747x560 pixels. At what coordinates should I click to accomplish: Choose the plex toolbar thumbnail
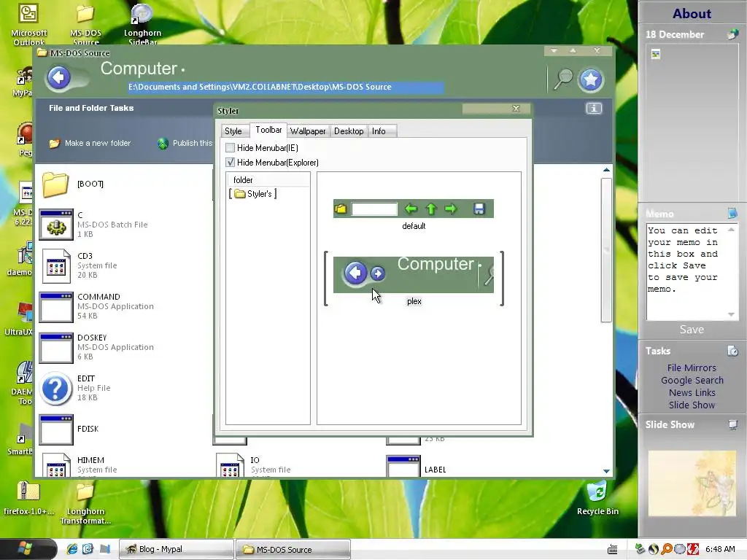point(414,275)
